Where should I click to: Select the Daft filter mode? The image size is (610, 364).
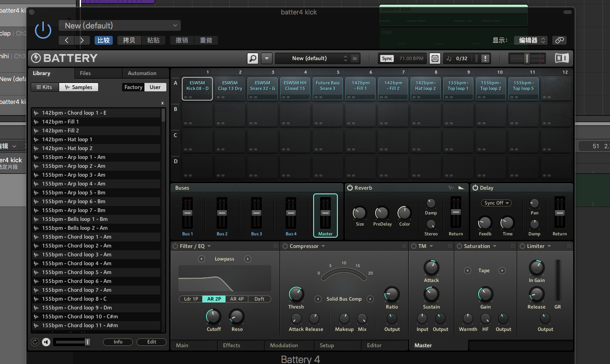pos(259,299)
